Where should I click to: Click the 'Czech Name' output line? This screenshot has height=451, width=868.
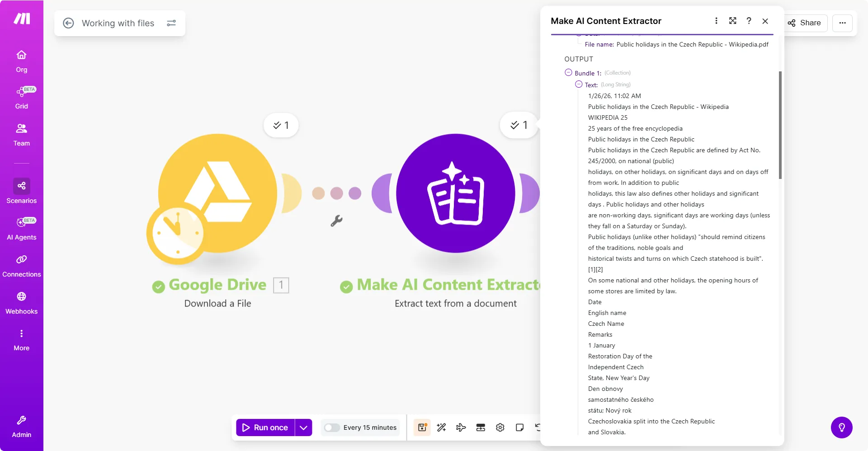[x=606, y=324]
